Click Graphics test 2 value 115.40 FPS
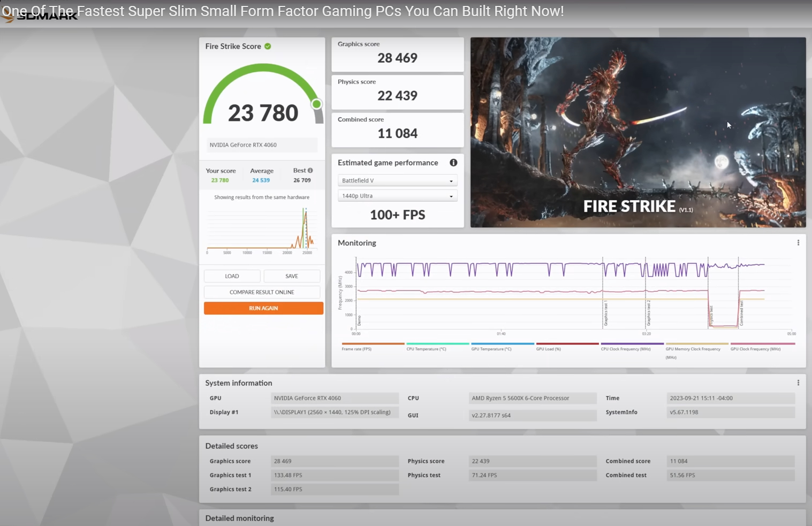Image resolution: width=812 pixels, height=526 pixels. tap(335, 489)
